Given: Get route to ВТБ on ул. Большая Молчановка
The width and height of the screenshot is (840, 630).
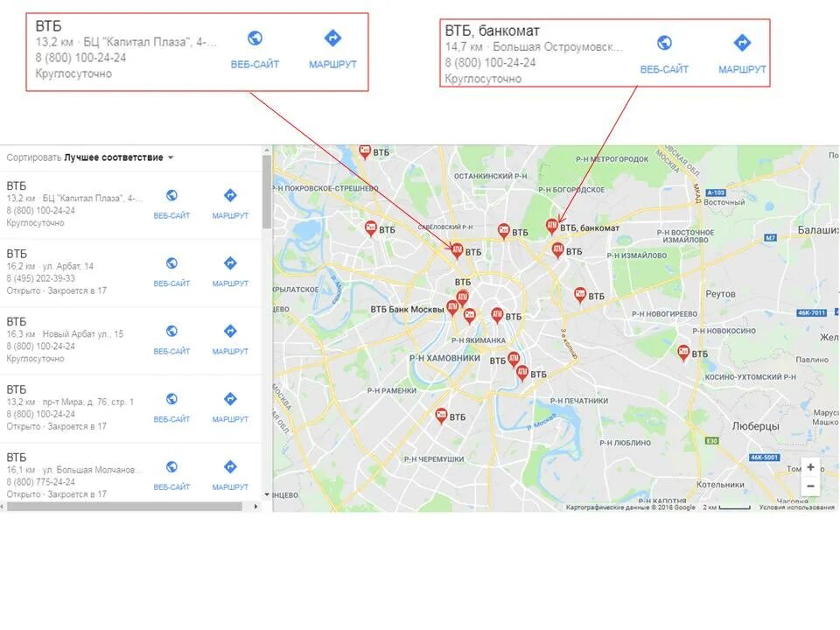Looking at the screenshot, I should point(230,476).
